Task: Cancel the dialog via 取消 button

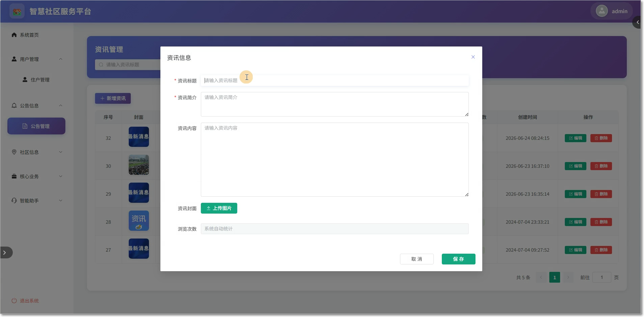Action: coord(417,259)
